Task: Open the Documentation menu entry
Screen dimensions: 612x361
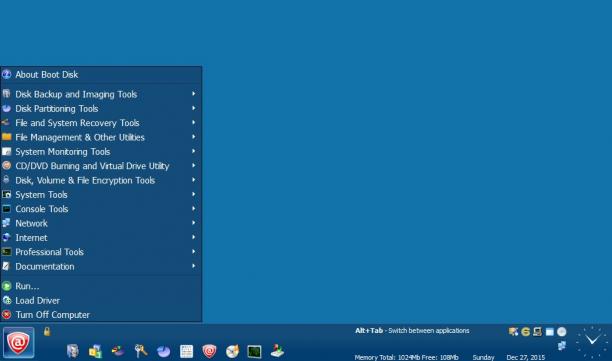Action: [x=101, y=267]
